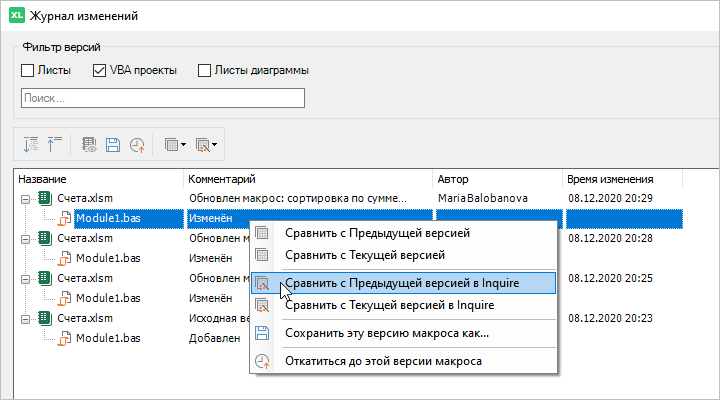Screen dimensions: 720x400
Task: Enable the Листы checkbox
Action: click(28, 70)
